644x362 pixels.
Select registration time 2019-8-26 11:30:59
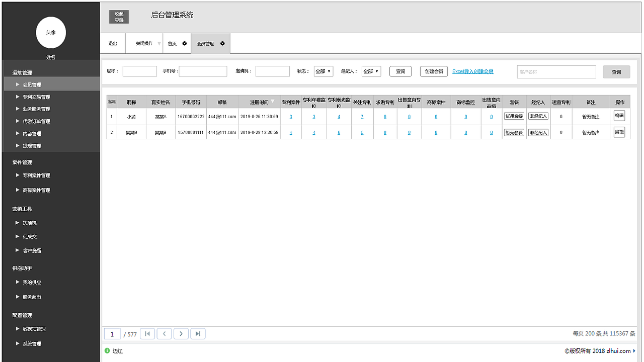[x=259, y=117]
